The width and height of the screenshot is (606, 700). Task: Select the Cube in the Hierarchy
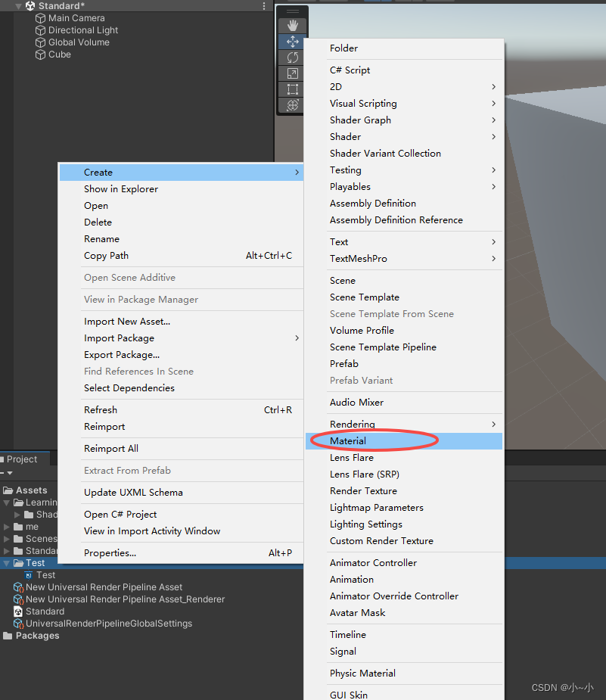tap(58, 54)
